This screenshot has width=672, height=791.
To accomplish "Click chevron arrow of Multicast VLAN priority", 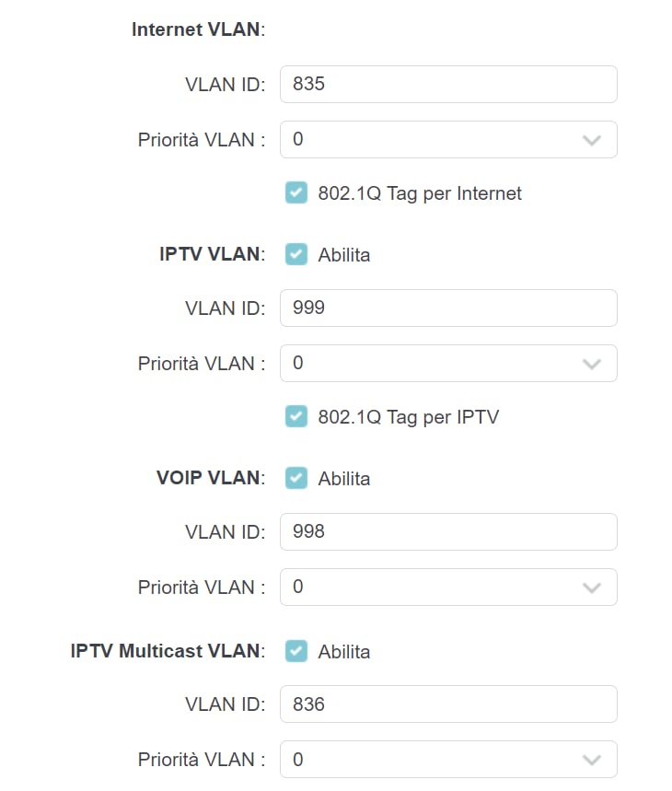I will point(592,761).
